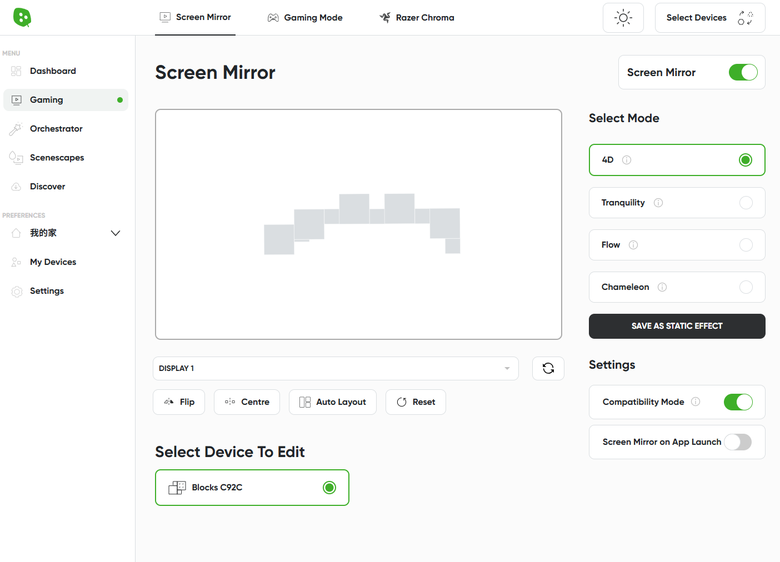Click the Razer Chroma snake logo icon

pyautogui.click(x=385, y=18)
